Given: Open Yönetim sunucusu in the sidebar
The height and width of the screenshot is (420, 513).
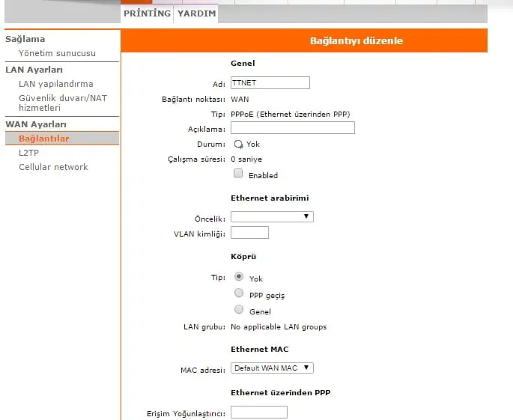Looking at the screenshot, I should [x=57, y=53].
